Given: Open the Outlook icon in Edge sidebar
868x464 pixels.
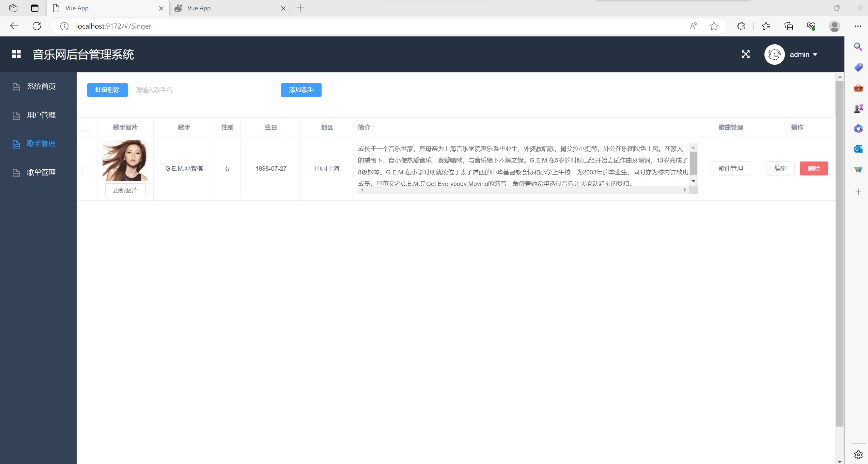Looking at the screenshot, I should (x=858, y=149).
